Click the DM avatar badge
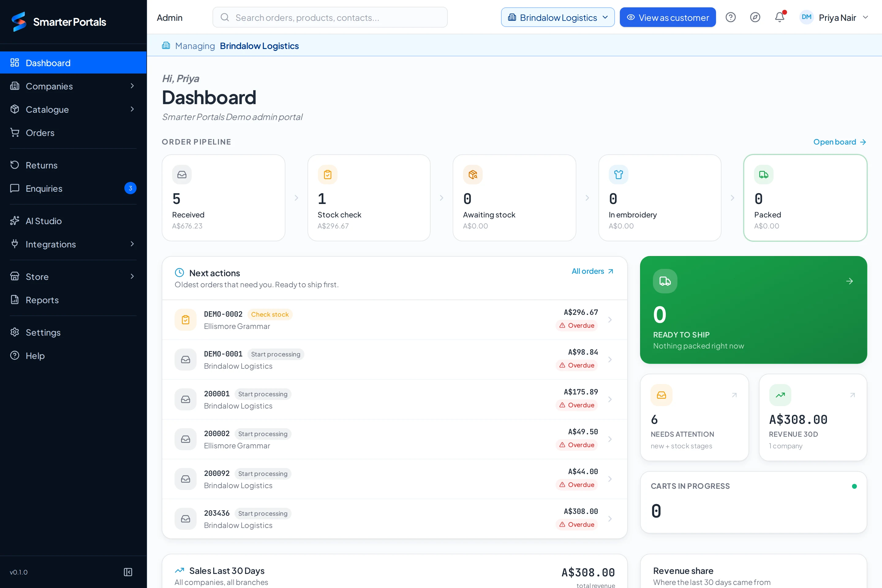The height and width of the screenshot is (588, 882). pyautogui.click(x=806, y=17)
